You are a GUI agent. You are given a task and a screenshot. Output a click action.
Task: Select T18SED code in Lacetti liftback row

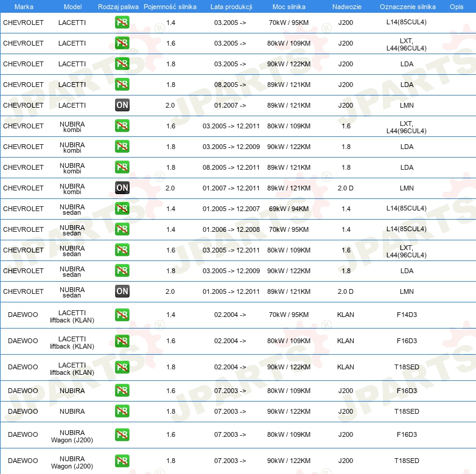407,367
